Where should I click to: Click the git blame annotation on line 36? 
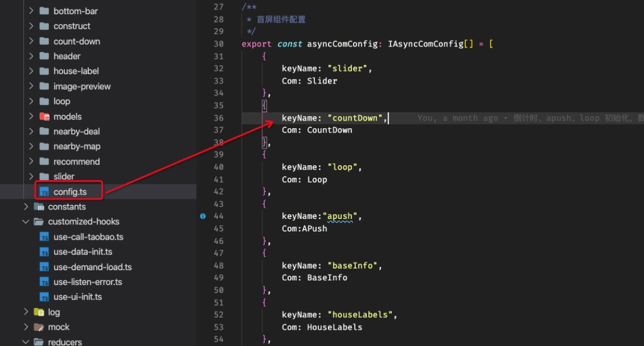pos(530,118)
